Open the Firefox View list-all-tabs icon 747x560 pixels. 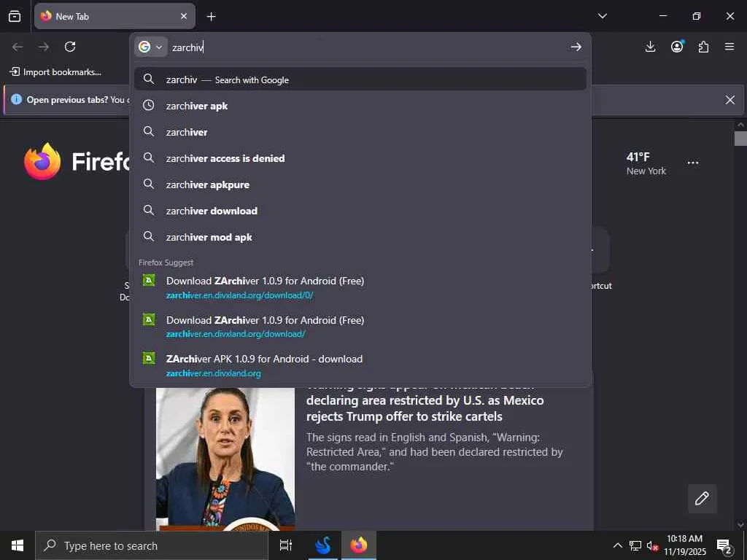[x=15, y=16]
